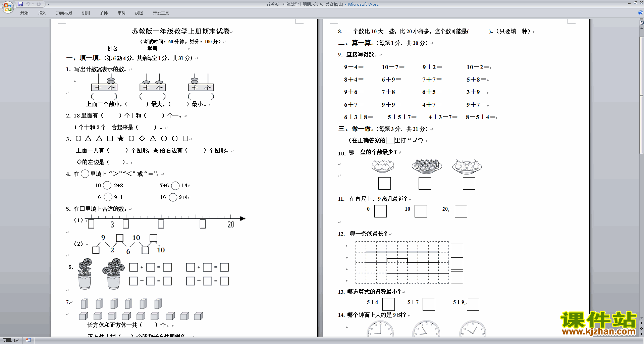The width and height of the screenshot is (644, 344).
Task: Open Select Browse Object round button
Action: click(642, 329)
